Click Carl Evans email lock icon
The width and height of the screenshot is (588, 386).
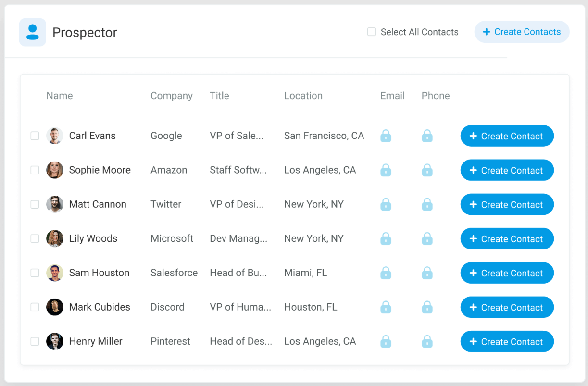point(386,136)
